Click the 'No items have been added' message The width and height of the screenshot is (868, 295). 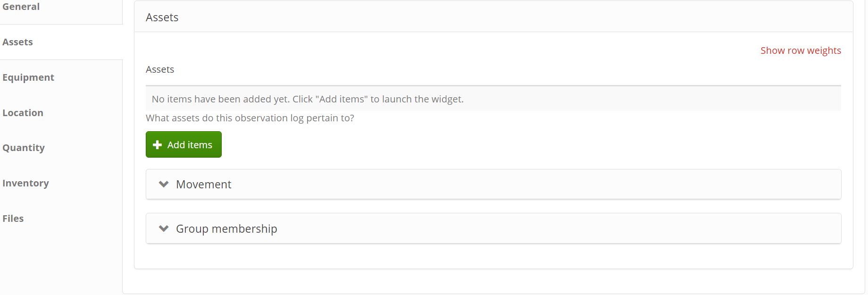(308, 99)
